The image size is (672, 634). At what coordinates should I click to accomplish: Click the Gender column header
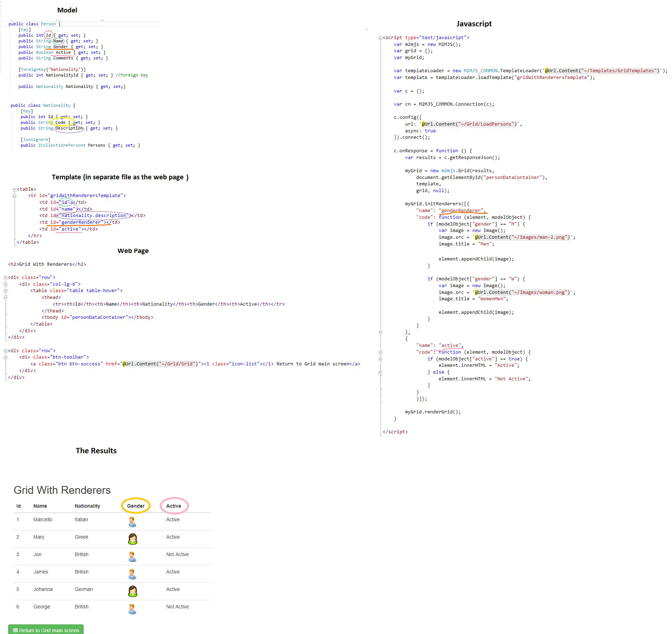point(136,506)
